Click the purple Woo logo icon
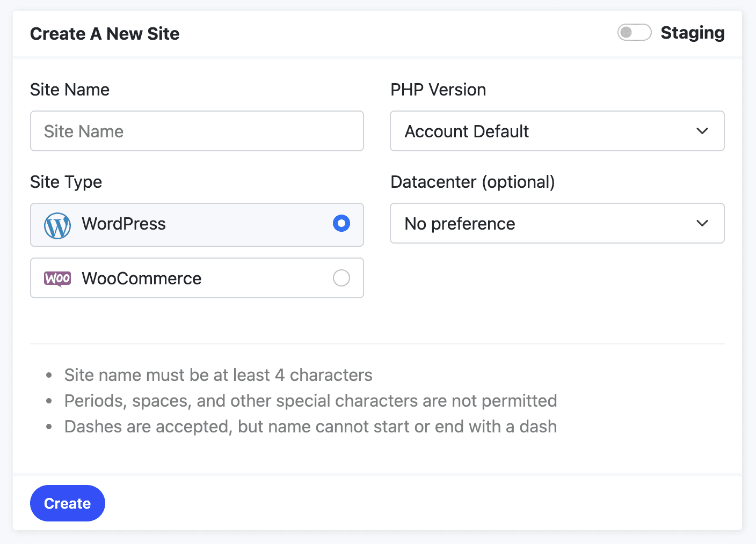The height and width of the screenshot is (544, 756). point(57,278)
